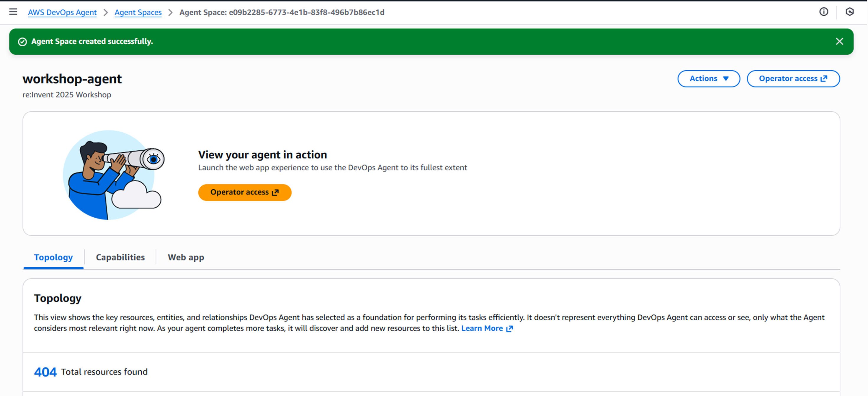
Task: Open the Web app tab
Action: click(186, 257)
